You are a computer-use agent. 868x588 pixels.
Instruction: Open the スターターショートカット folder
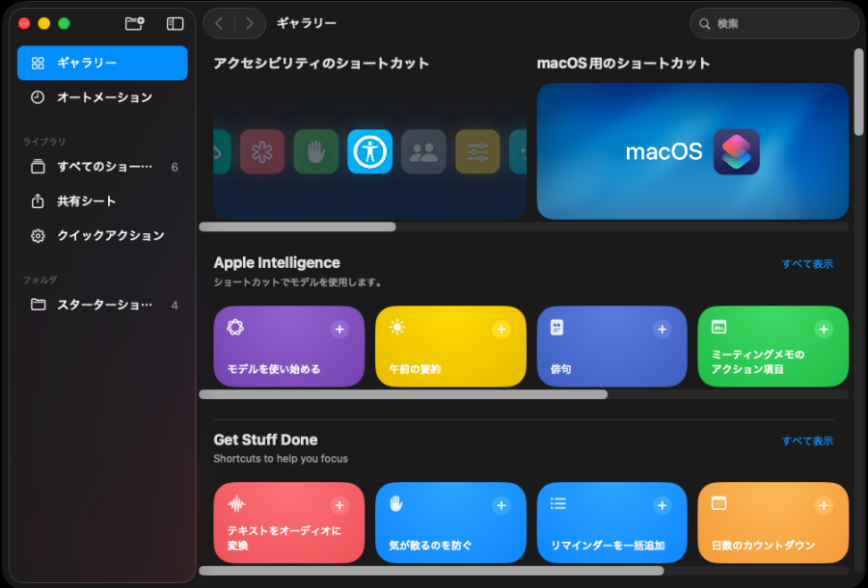(102, 306)
